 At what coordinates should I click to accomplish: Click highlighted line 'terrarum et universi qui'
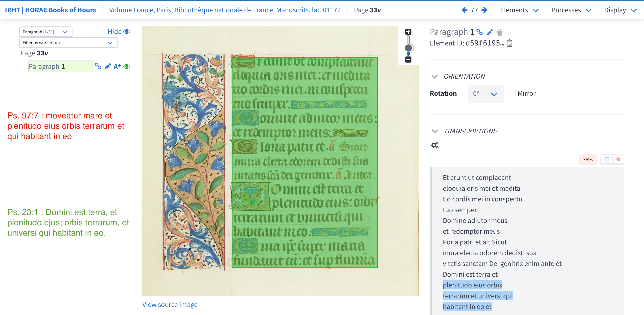click(x=478, y=296)
